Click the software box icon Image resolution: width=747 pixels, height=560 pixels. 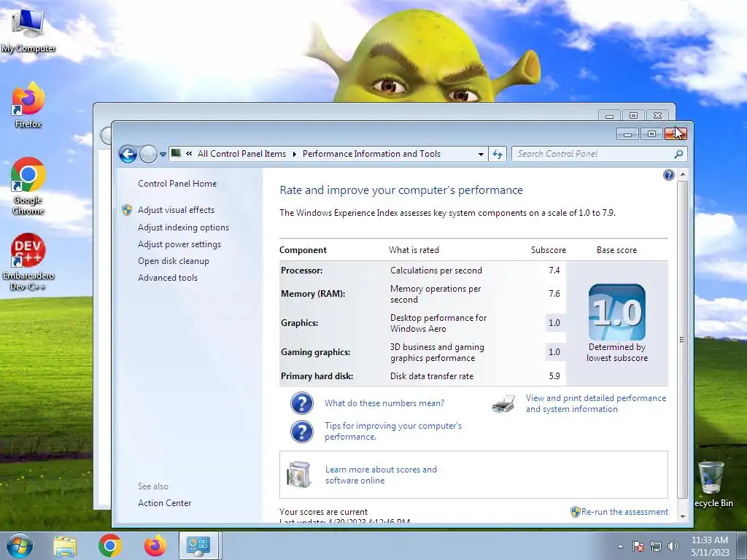click(x=298, y=474)
